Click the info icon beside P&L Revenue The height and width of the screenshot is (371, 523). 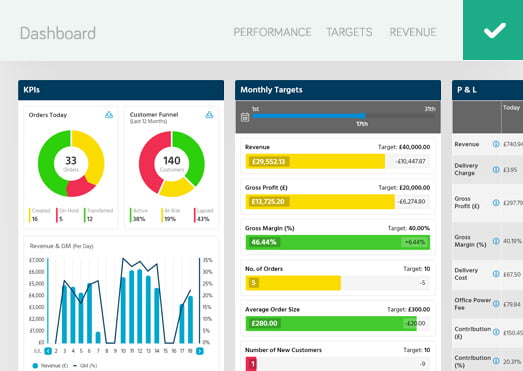click(x=496, y=144)
